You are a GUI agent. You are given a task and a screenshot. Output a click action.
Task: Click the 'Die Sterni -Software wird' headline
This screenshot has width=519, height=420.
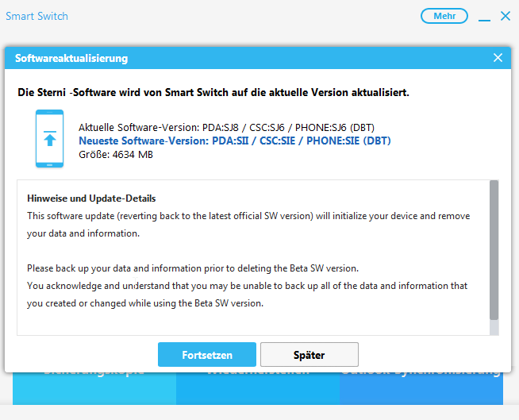tap(213, 92)
